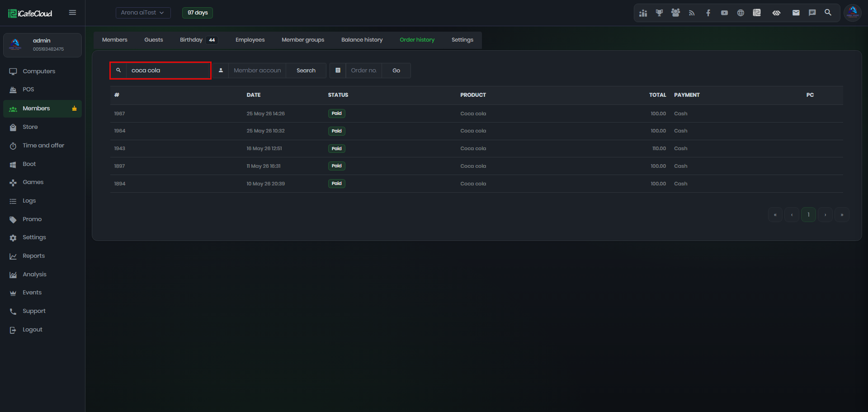Select Members in the left sidebar
Viewport: 868px width, 412px height.
click(x=42, y=109)
